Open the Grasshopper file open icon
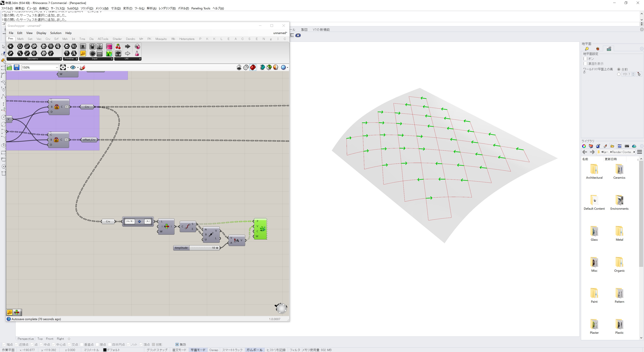The width and height of the screenshot is (644, 352). tap(10, 67)
